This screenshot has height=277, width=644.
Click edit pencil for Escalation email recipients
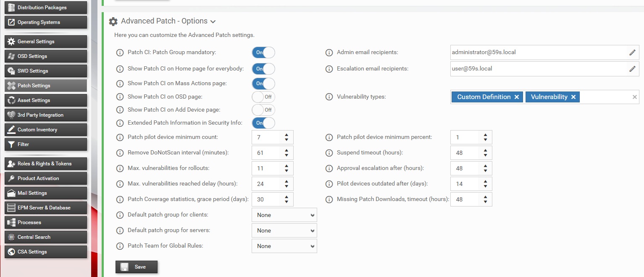(x=632, y=69)
